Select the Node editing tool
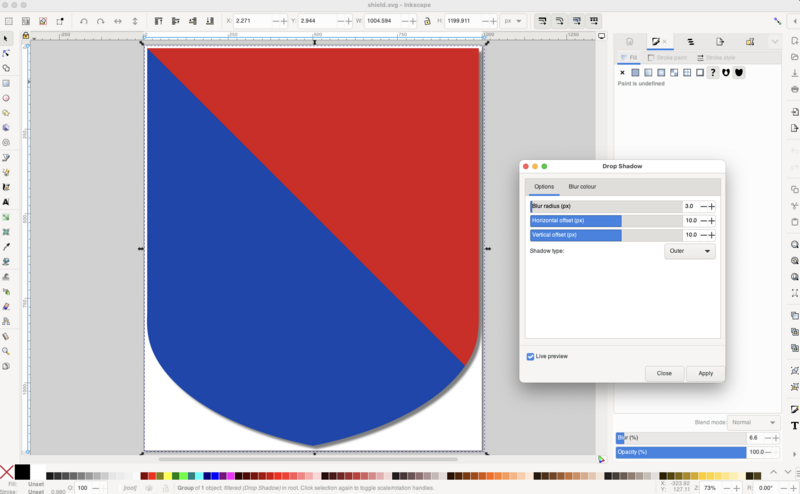 click(6, 53)
